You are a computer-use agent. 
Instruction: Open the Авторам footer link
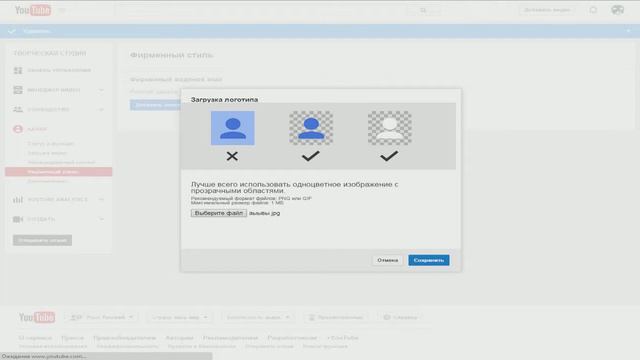(x=180, y=338)
